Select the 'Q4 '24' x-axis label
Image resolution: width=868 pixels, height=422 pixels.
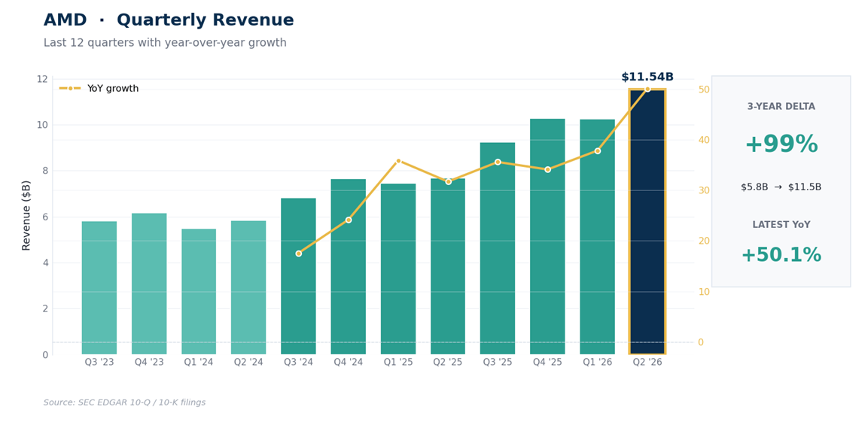[x=349, y=363]
